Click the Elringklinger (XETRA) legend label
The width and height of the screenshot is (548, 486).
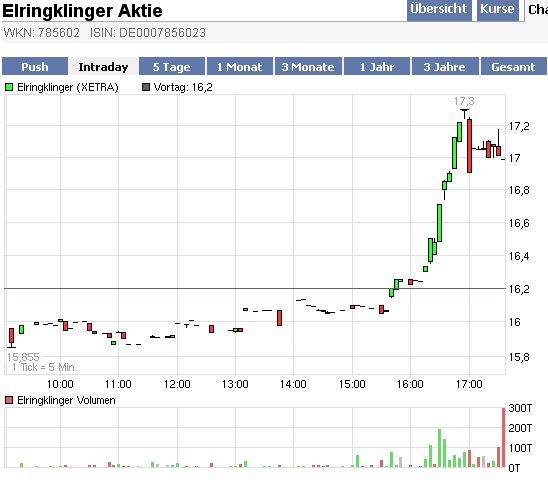68,87
